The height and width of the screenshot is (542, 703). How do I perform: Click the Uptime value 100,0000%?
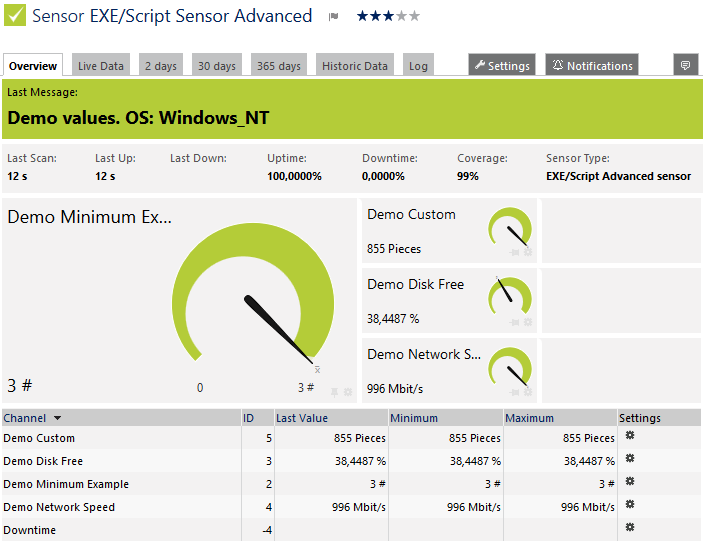coord(294,176)
